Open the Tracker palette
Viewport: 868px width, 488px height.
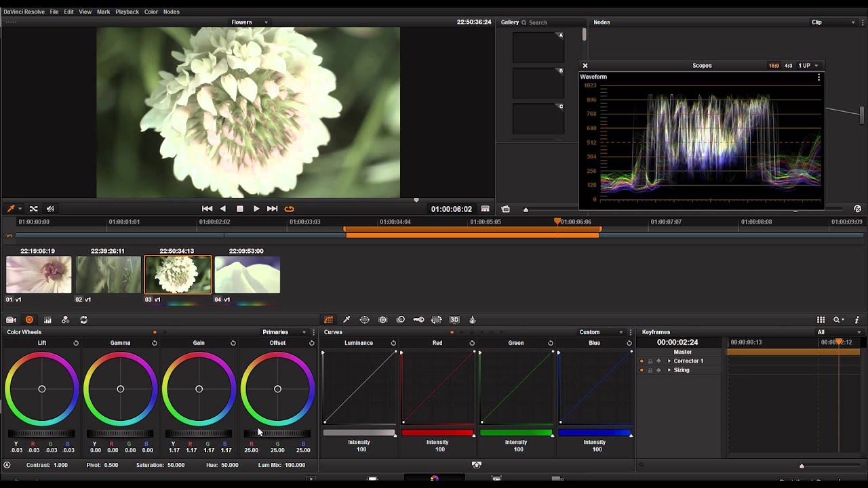pyautogui.click(x=382, y=320)
